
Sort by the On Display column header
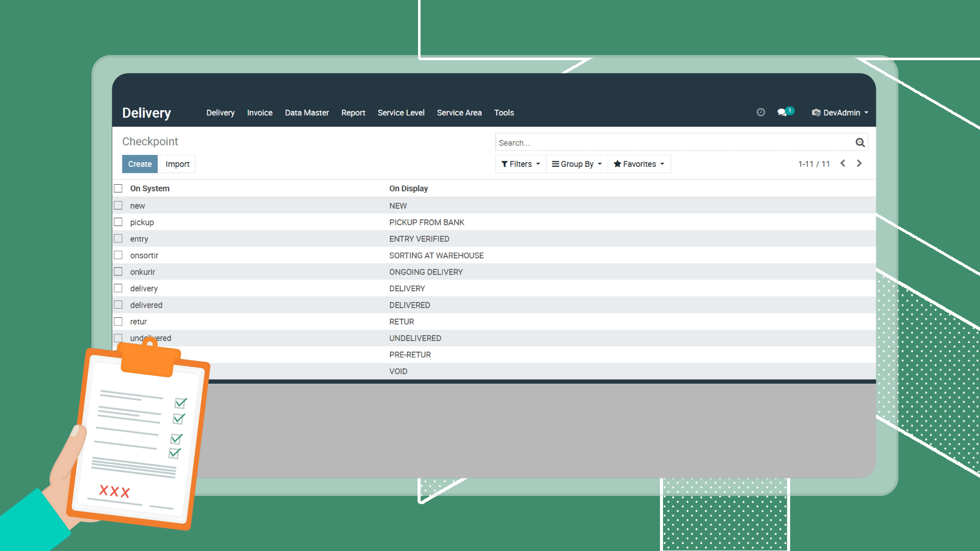click(x=408, y=188)
